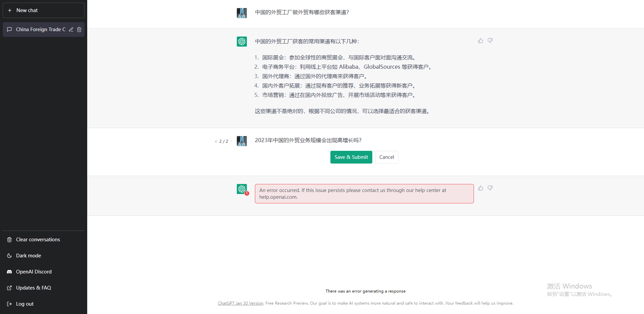Click Save & Submit button
Viewport: 644px width, 314px height.
pyautogui.click(x=351, y=157)
